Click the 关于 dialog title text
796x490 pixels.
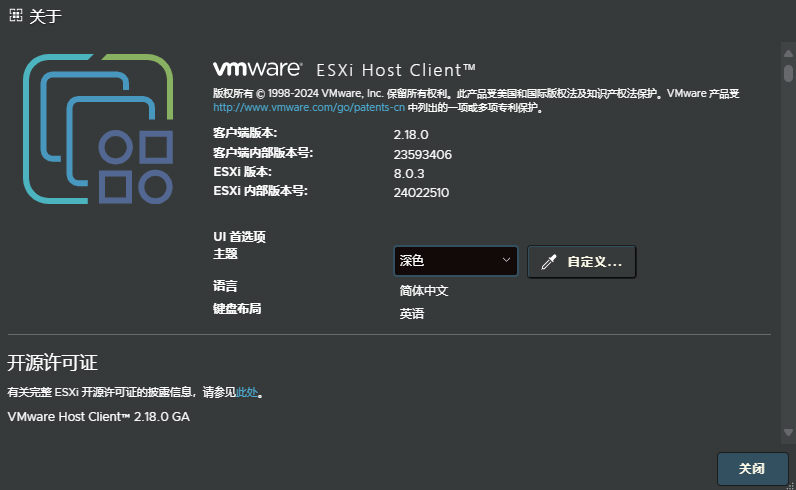pos(45,16)
